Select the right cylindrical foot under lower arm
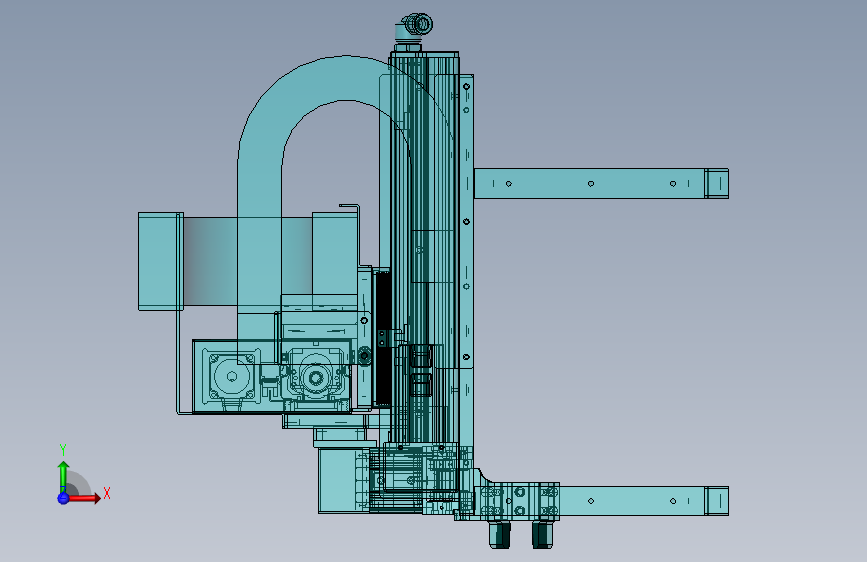 point(542,535)
